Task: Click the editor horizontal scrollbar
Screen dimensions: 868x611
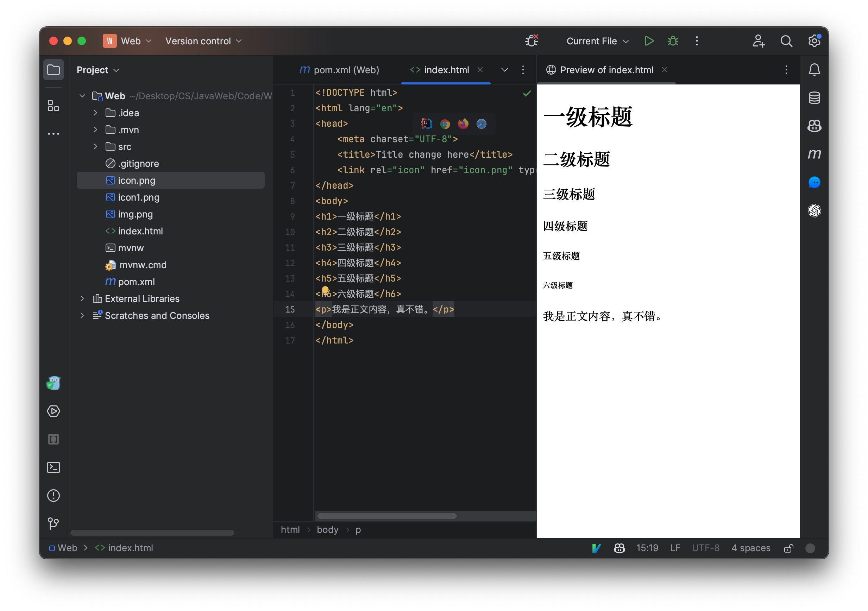Action: click(x=387, y=516)
